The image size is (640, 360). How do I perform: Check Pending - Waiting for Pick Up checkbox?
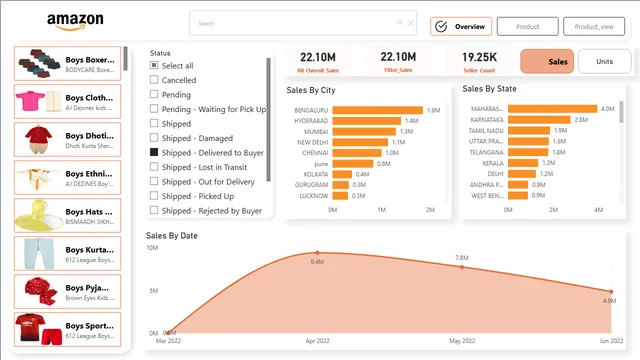154,109
